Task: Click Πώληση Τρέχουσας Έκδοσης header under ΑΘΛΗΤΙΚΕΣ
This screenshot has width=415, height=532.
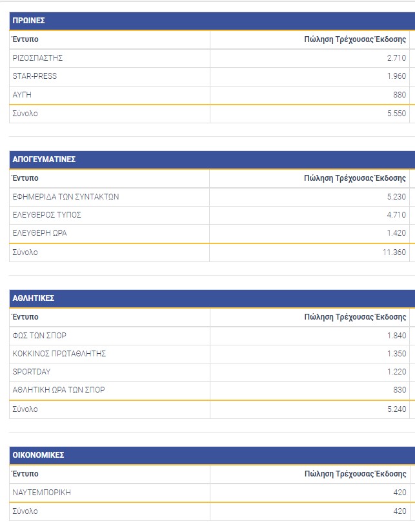Action: pos(355,317)
